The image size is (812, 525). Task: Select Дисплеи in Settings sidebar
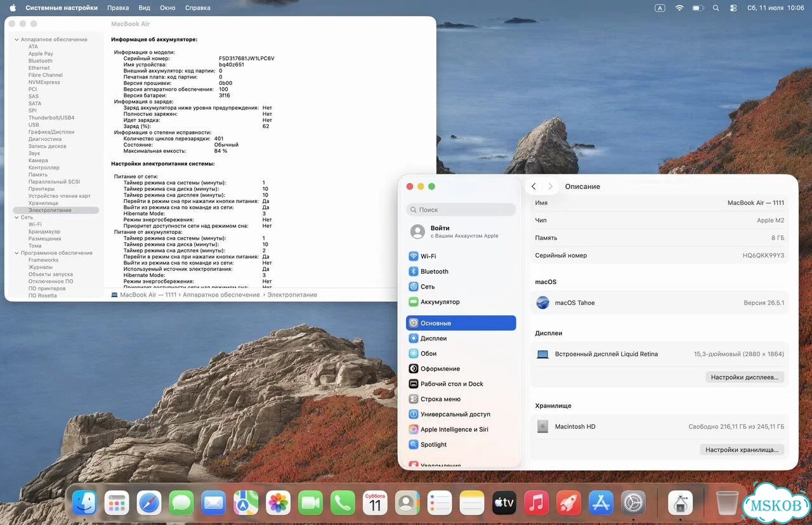pos(461,338)
